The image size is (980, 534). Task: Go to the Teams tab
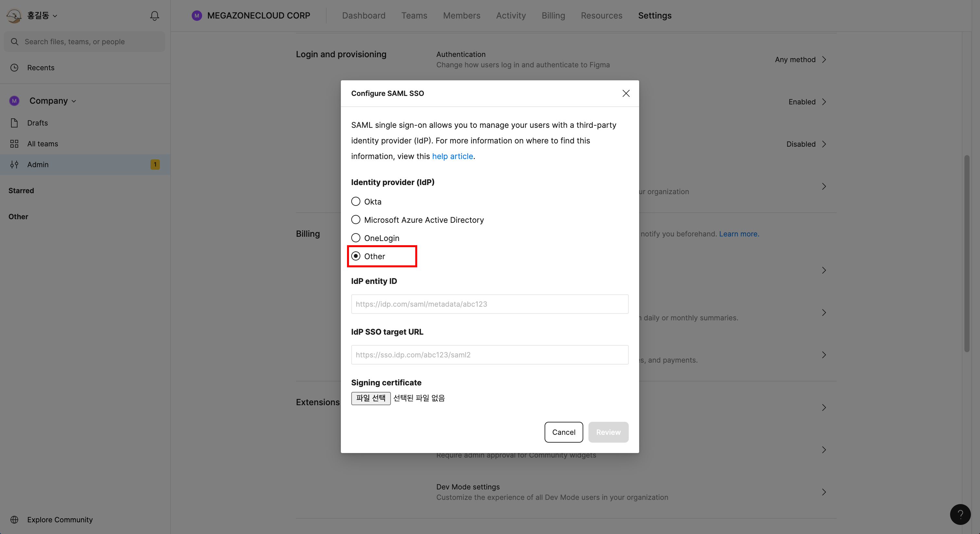[x=414, y=16]
